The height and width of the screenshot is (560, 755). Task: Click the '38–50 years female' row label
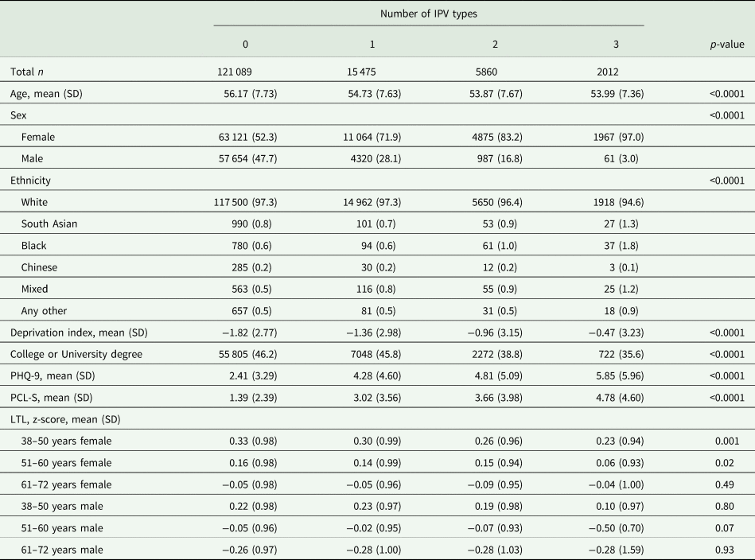67,440
